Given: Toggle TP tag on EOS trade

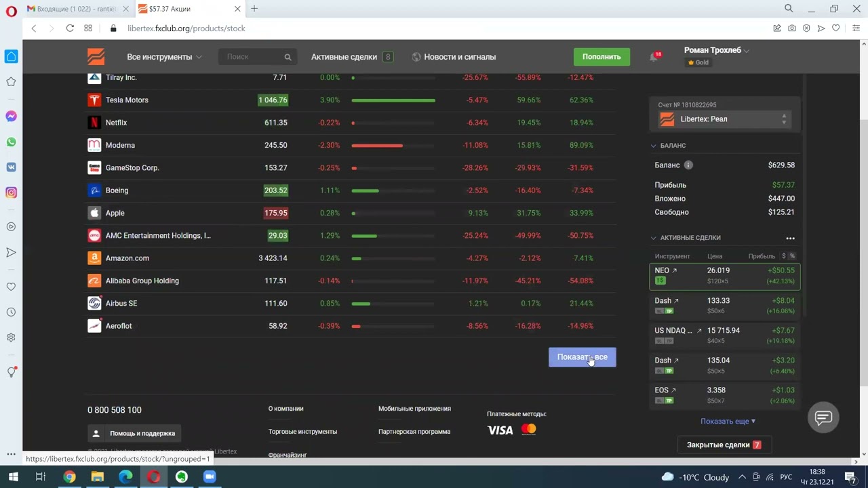Looking at the screenshot, I should [669, 401].
